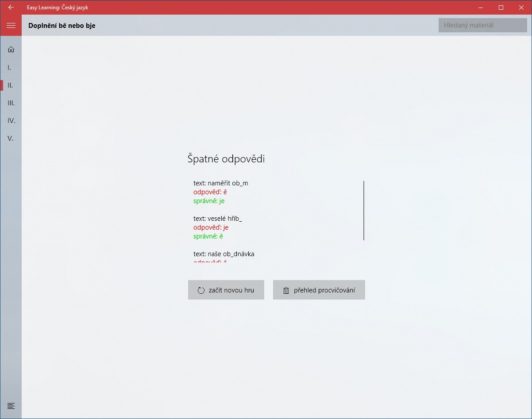The image size is (532, 419).
Task: Minimize the Easy Learning window
Action: (x=481, y=7)
